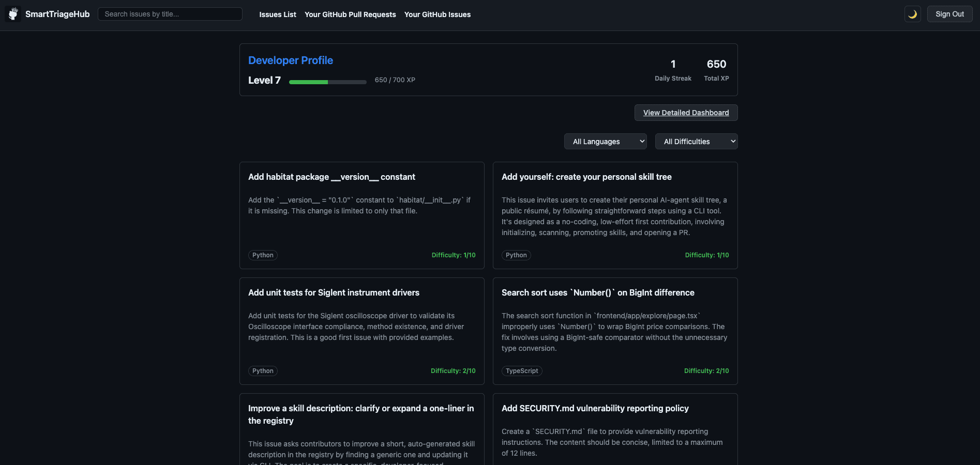
Task: Click Difficulty 1/10 on habitat package card
Action: click(x=454, y=255)
